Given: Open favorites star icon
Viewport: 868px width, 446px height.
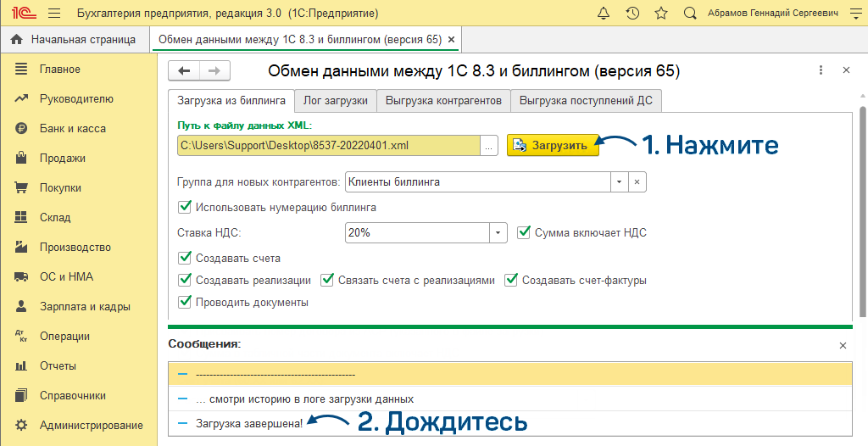Looking at the screenshot, I should coord(661,13).
